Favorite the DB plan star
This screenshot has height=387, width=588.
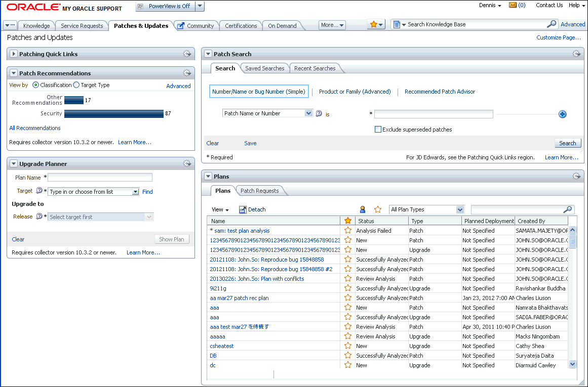pyautogui.click(x=348, y=355)
